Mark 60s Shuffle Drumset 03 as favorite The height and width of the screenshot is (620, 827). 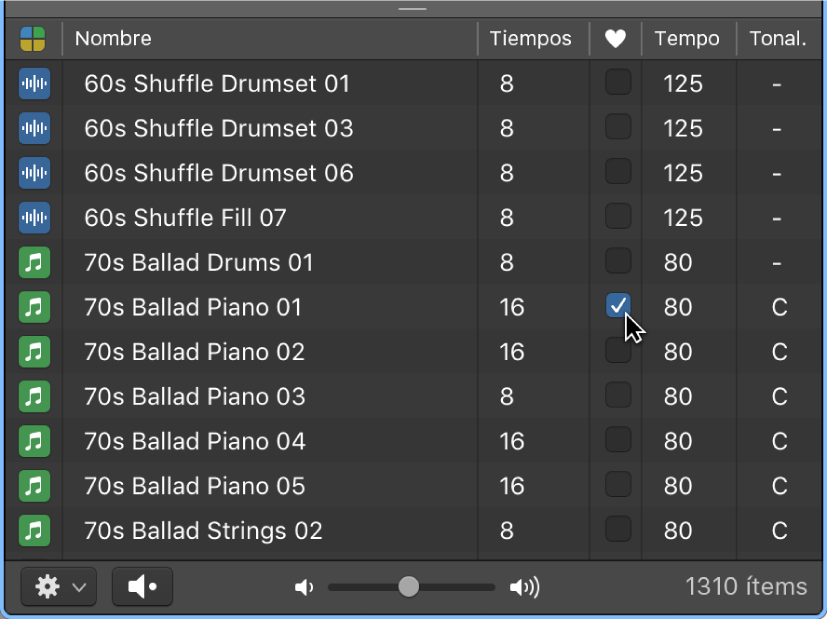click(x=618, y=127)
